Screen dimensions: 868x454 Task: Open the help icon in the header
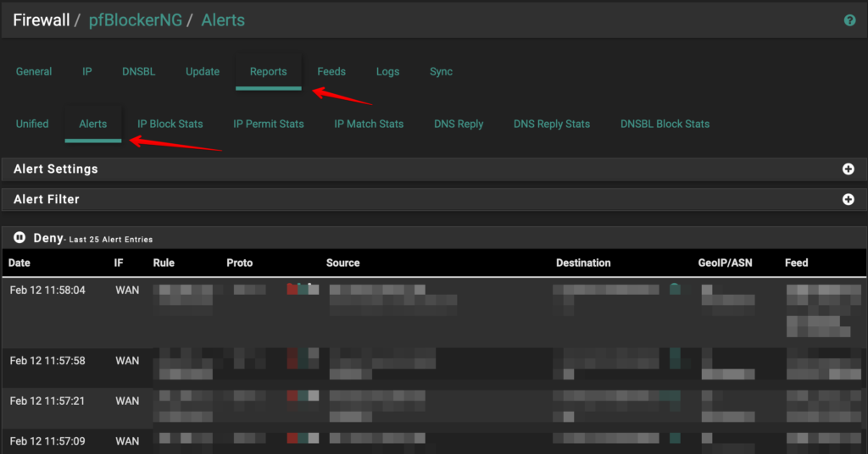(849, 20)
